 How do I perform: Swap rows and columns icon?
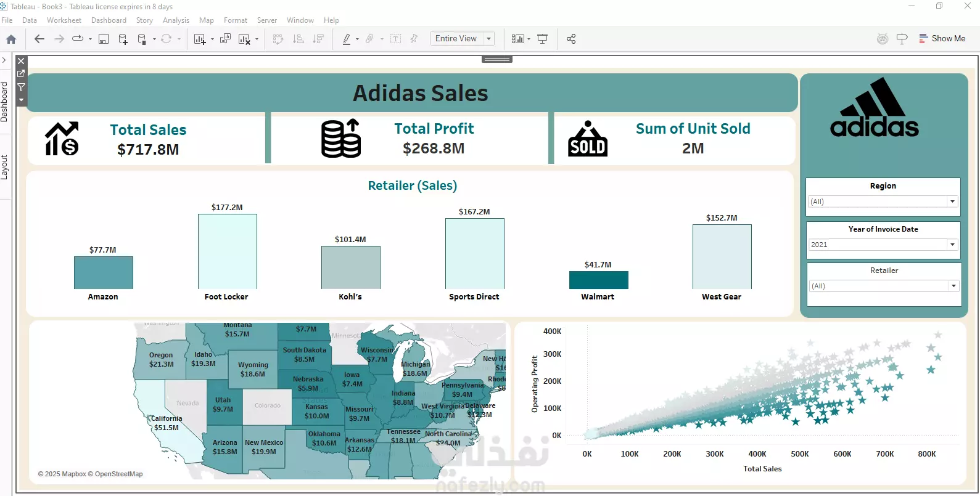click(278, 39)
